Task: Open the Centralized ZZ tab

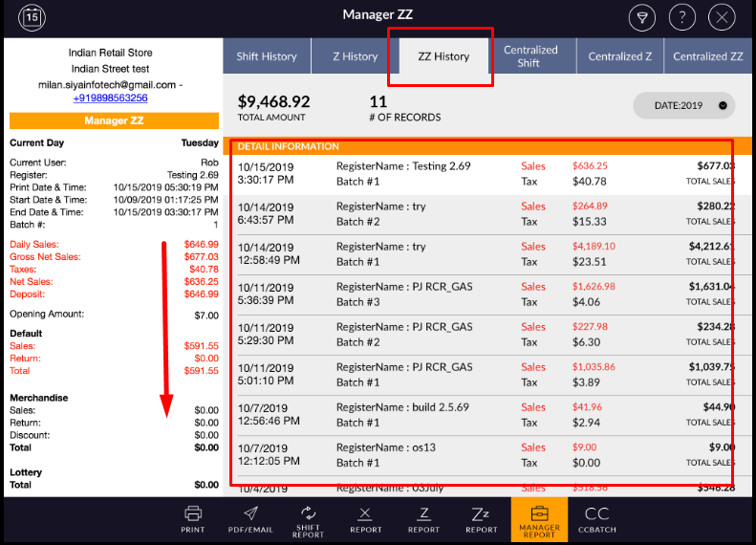Action: (x=707, y=56)
